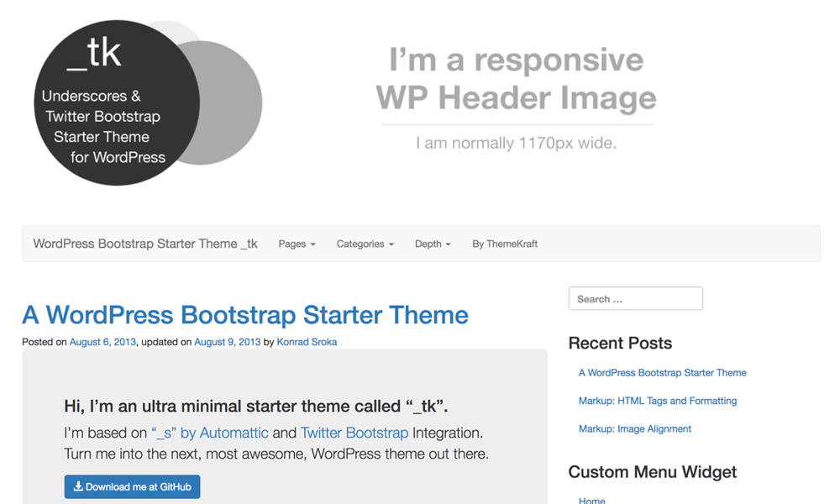Viewport: 840px width, 504px height.
Task: Click the August 6, 2013 posted date
Action: click(x=102, y=342)
